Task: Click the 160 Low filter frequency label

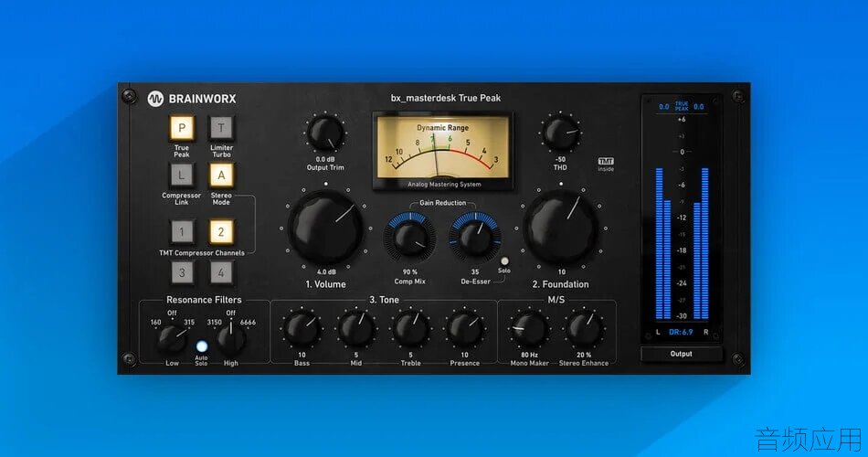Action: (x=155, y=322)
